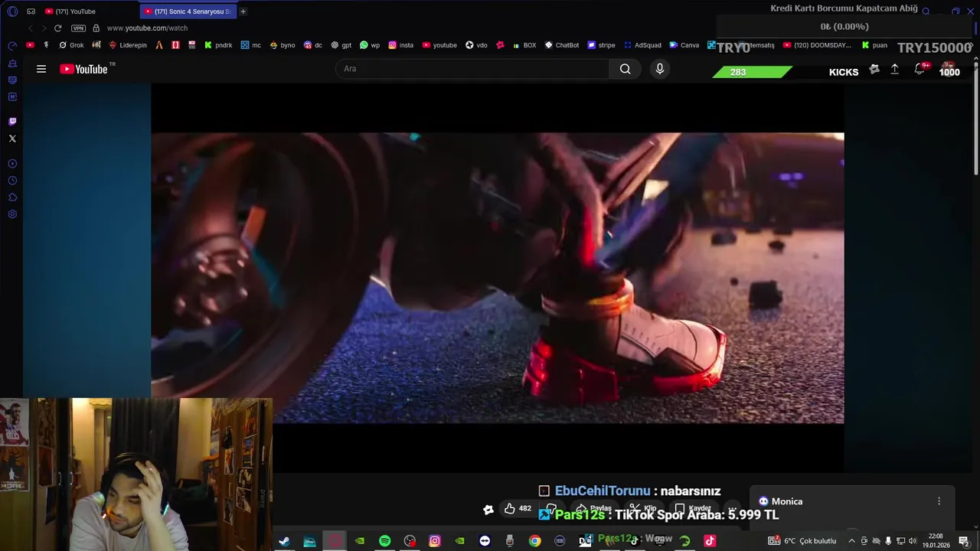Open sidebar settings gear icon
Viewport: 980px width, 551px height.
(12, 214)
